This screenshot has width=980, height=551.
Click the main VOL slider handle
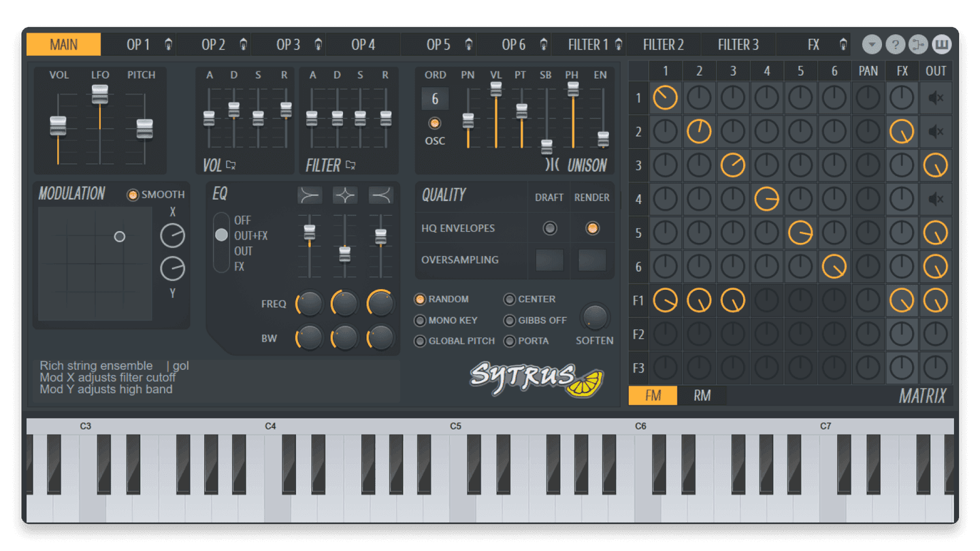coord(58,126)
